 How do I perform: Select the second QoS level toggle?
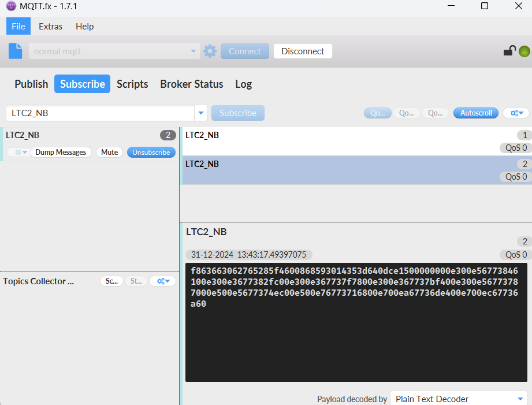pyautogui.click(x=407, y=113)
